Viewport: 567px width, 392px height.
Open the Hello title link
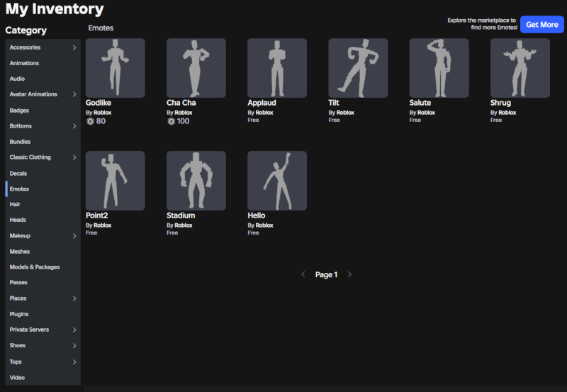tap(257, 215)
